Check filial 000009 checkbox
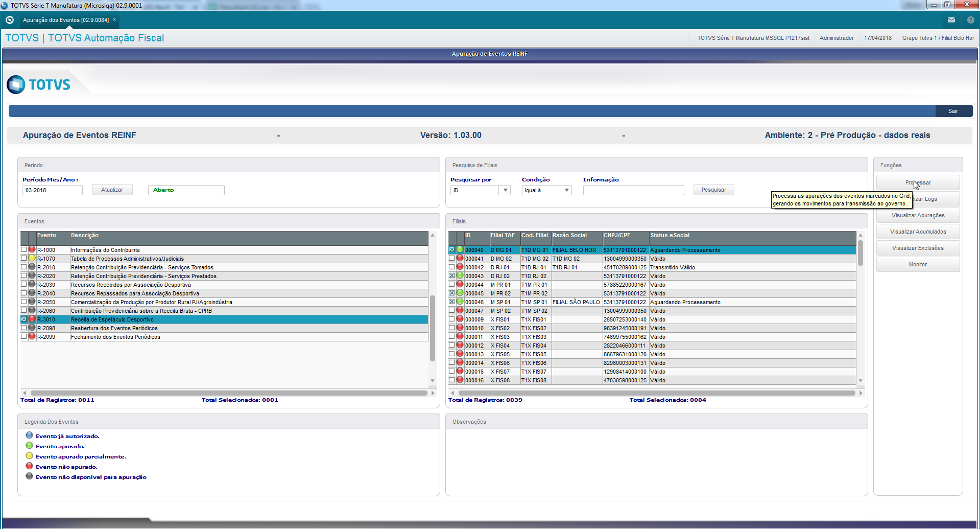Screen dimensions: 980x529 [x=451, y=319]
